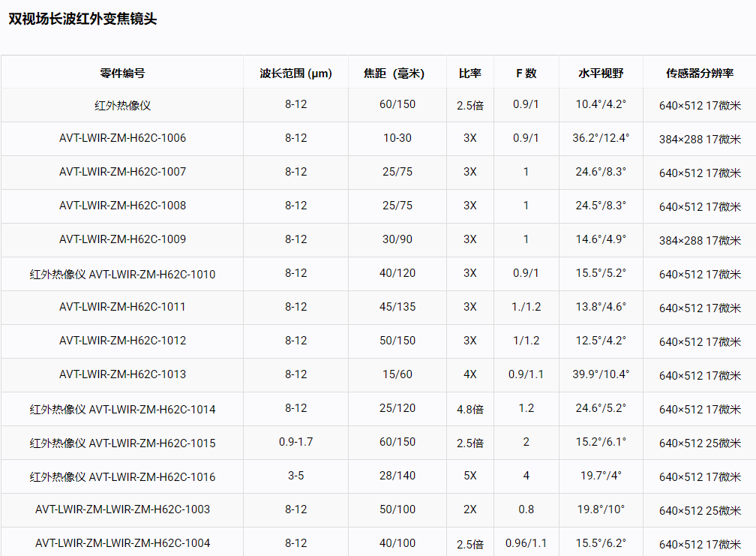The height and width of the screenshot is (556, 756).
Task: Select 红外热像仪 AVT-LWIR-ZM-H62C-1010 cell
Action: 122,274
